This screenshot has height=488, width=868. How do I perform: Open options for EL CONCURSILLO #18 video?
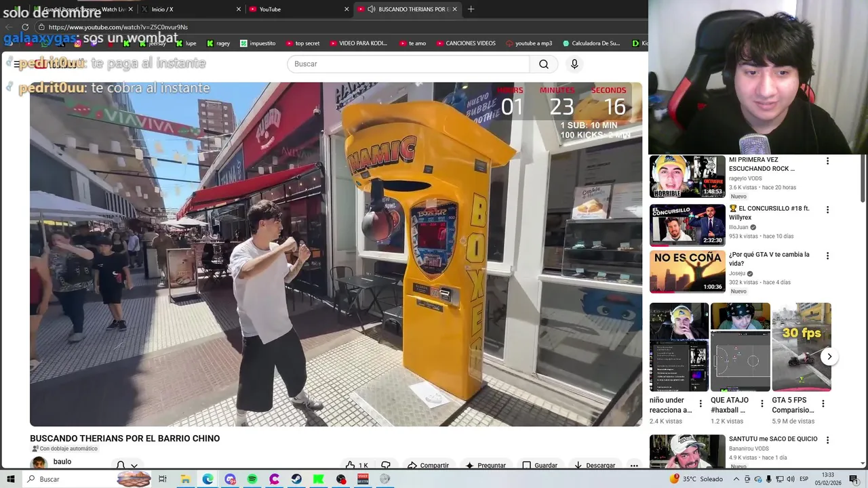827,209
